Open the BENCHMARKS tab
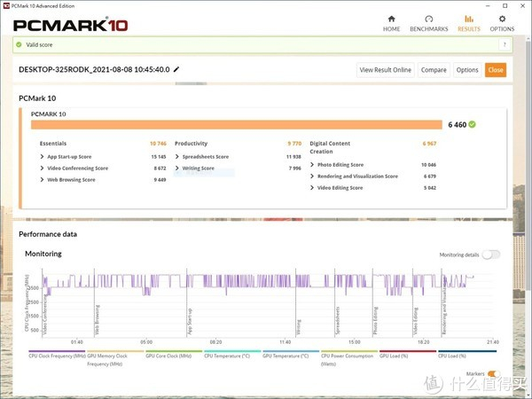This screenshot has width=532, height=399. pos(429,24)
